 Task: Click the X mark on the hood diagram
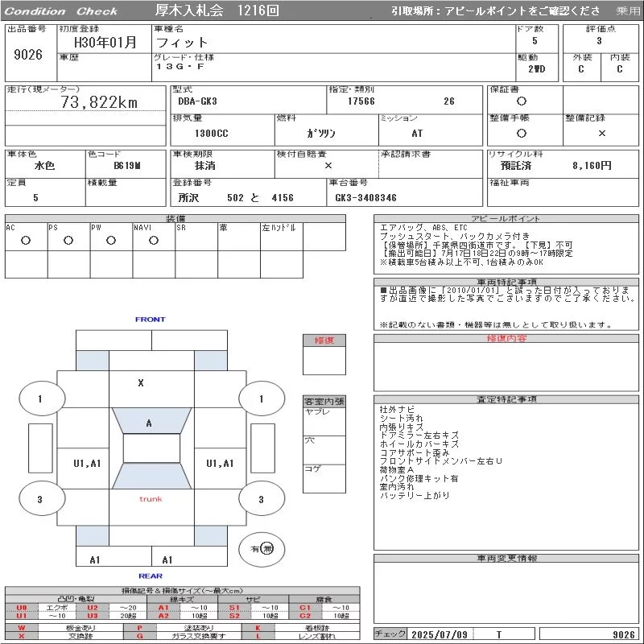(141, 383)
